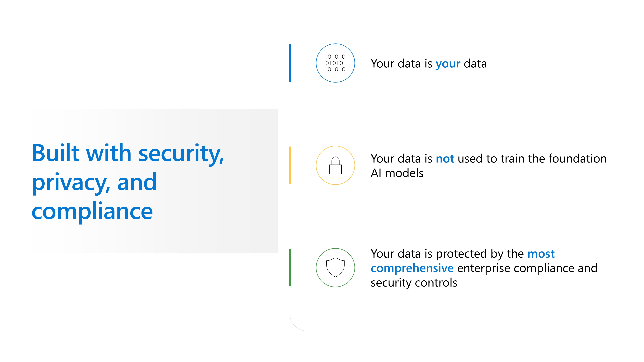Select the "security controls" text line
644x362 pixels.
click(414, 283)
